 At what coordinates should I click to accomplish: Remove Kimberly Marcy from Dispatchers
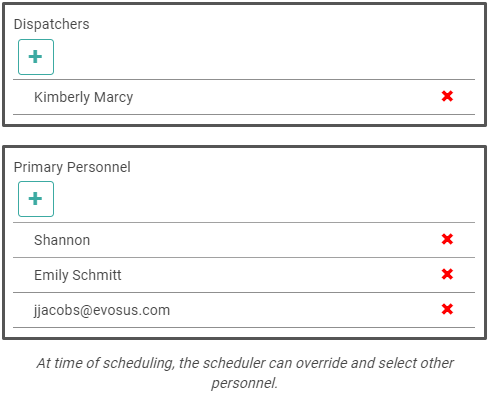(x=447, y=96)
